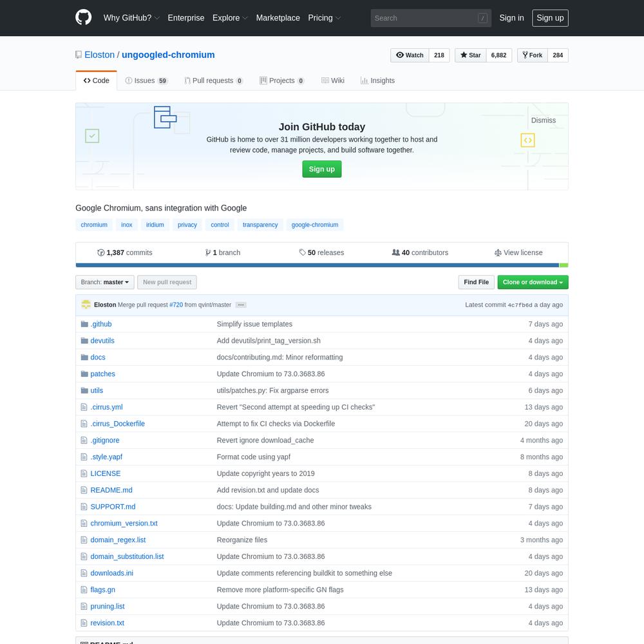Click the file icon beside .cirrus_Dockerfile

pos(84,424)
